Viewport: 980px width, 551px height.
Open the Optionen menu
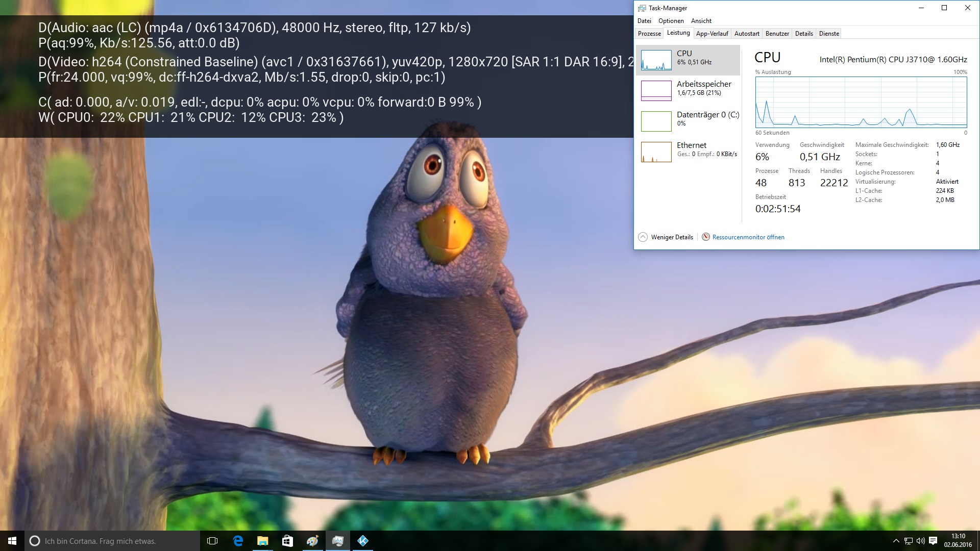click(x=671, y=21)
